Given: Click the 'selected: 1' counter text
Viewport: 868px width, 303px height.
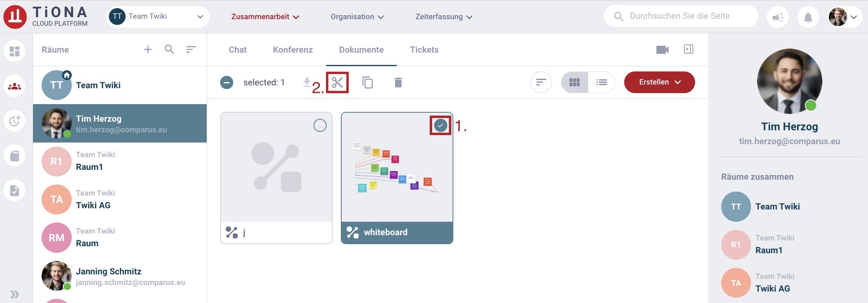Looking at the screenshot, I should coord(264,82).
